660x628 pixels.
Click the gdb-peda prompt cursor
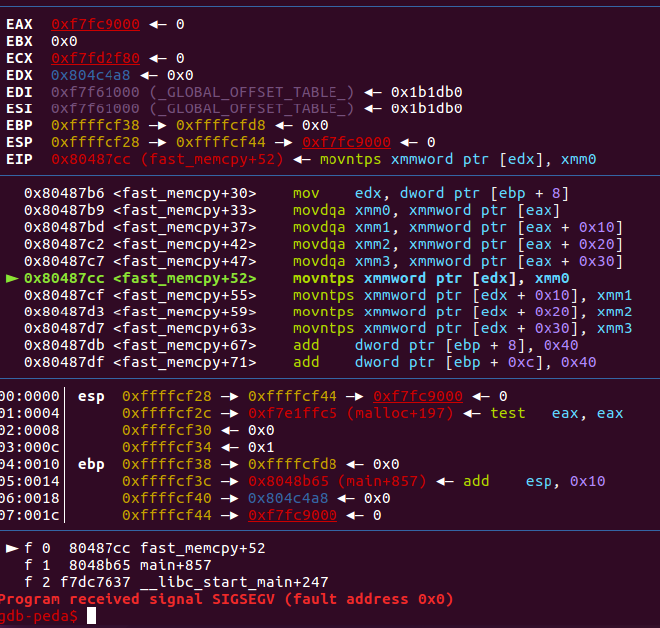pos(92,616)
